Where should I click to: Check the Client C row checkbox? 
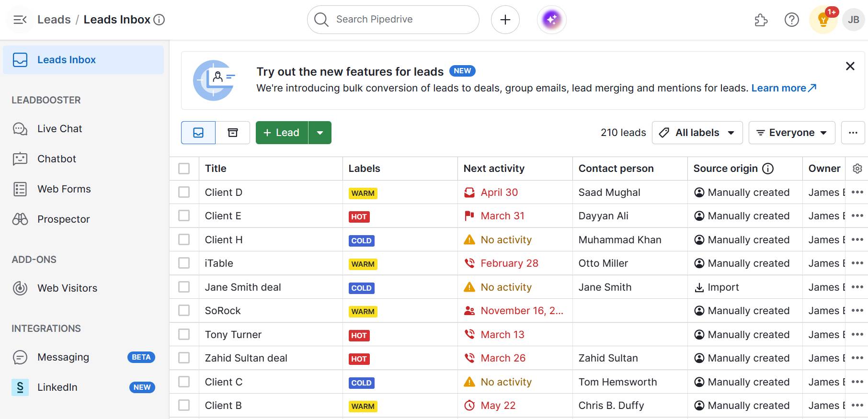(x=184, y=382)
